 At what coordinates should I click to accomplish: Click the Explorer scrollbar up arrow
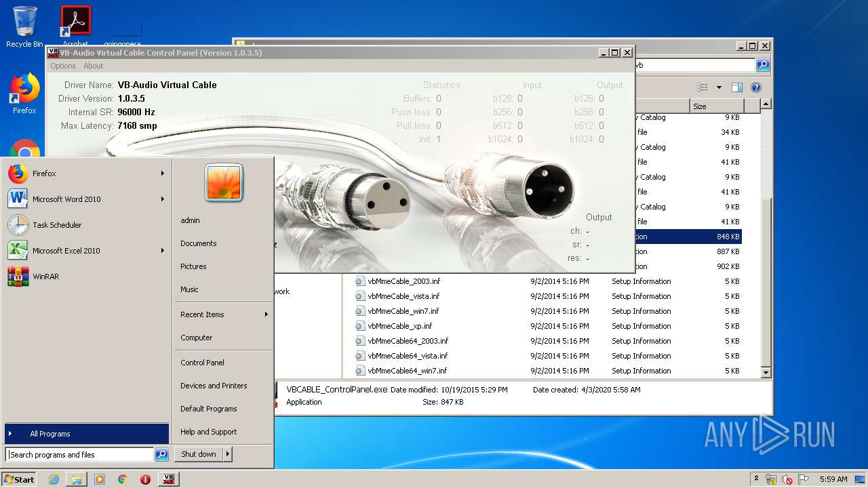766,104
